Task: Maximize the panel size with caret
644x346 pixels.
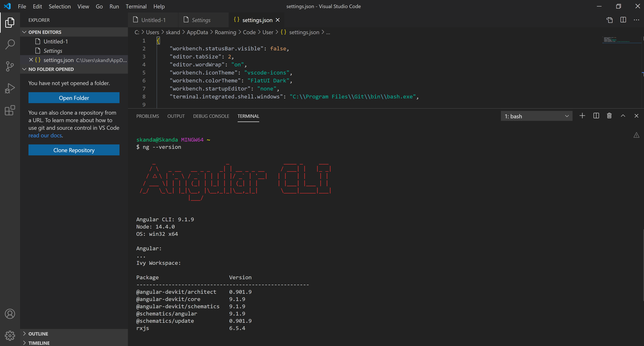Action: tap(623, 116)
